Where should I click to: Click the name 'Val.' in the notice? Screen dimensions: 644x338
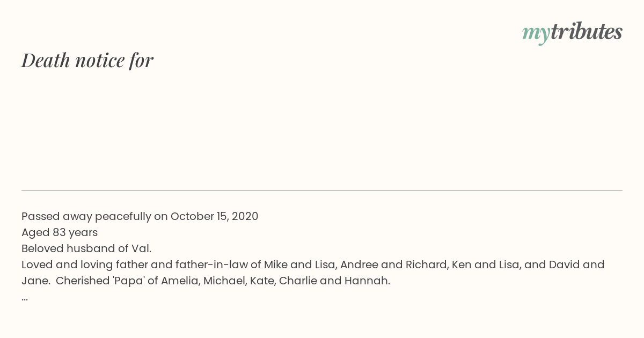(x=142, y=248)
